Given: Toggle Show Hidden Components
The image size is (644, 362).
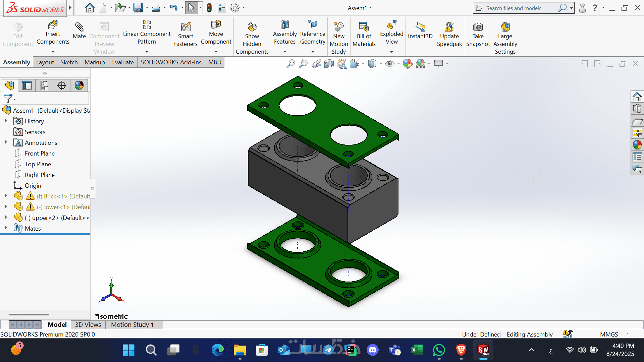Looking at the screenshot, I should 252,27.
